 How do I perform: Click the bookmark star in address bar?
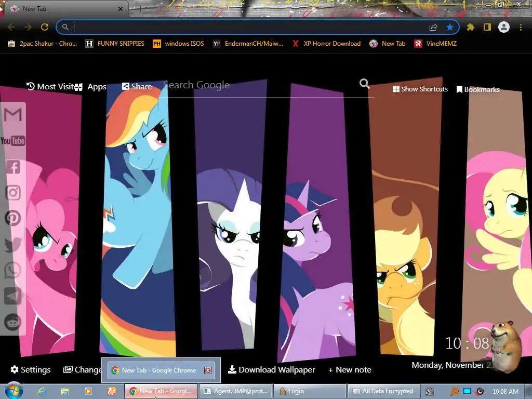click(x=450, y=27)
